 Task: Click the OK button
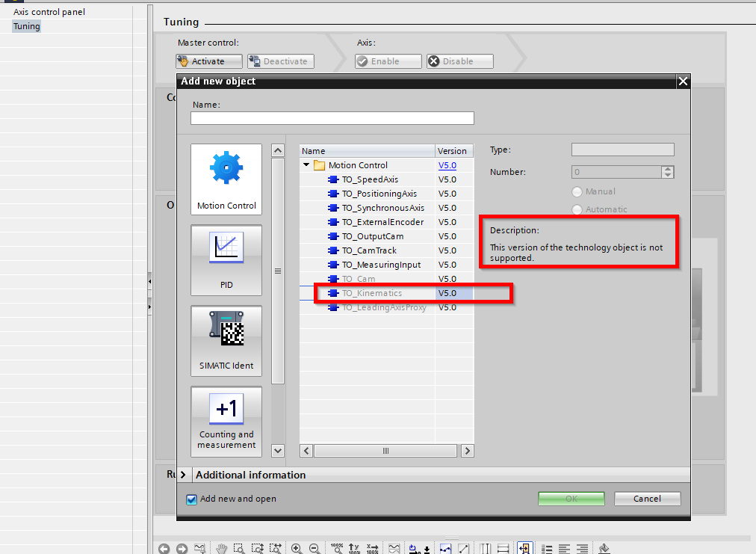click(571, 499)
